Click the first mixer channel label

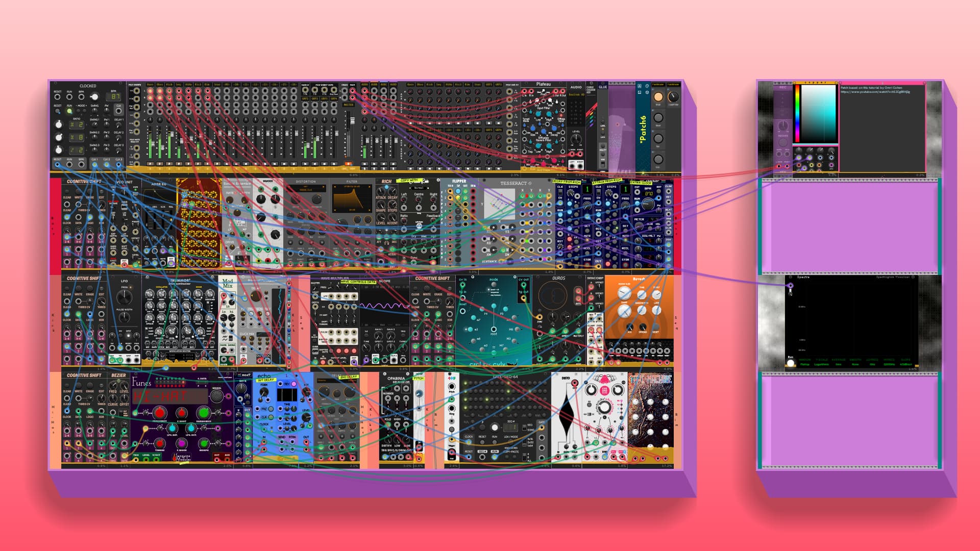(150, 85)
